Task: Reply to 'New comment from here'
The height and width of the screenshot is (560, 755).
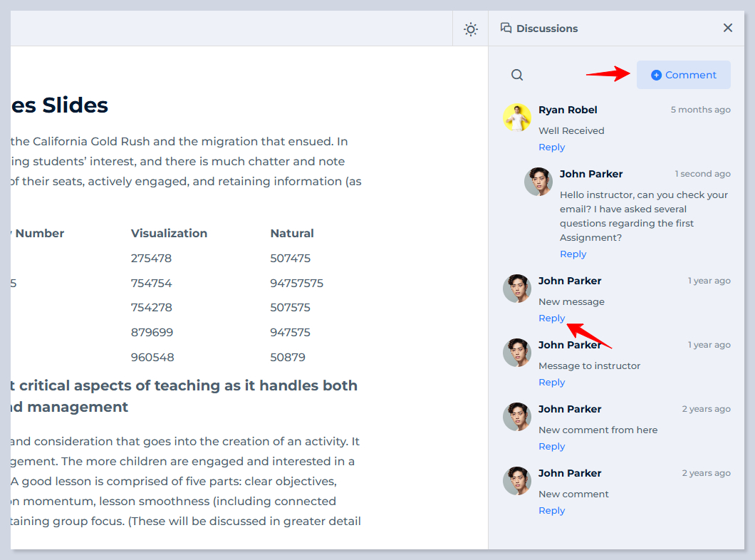Action: [552, 447]
